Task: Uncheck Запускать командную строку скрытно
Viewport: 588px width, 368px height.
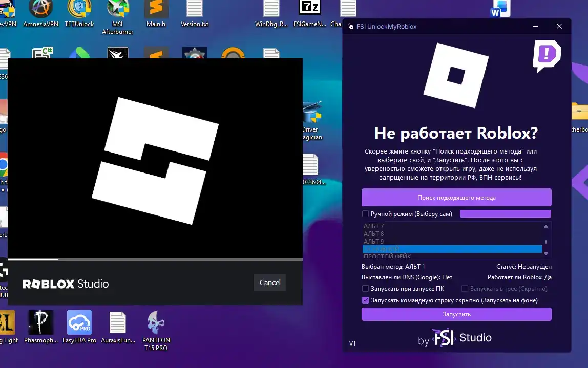Action: pyautogui.click(x=365, y=300)
